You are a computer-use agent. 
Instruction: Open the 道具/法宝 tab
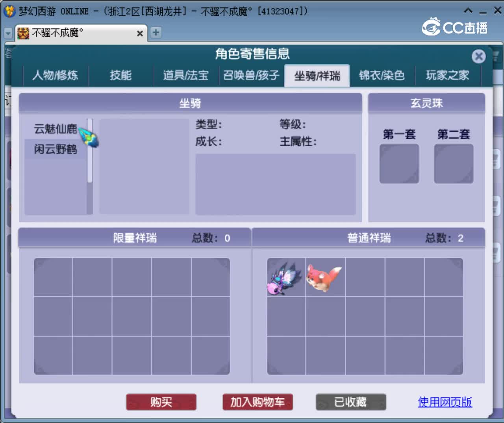point(186,75)
